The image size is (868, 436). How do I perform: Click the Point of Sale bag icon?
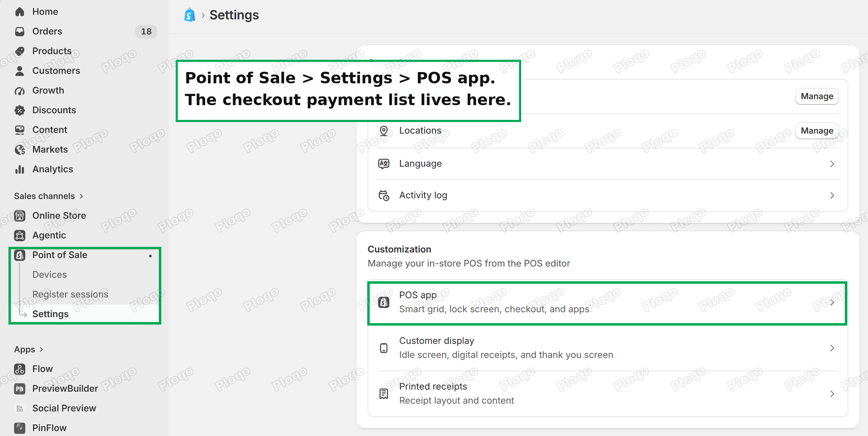point(20,255)
